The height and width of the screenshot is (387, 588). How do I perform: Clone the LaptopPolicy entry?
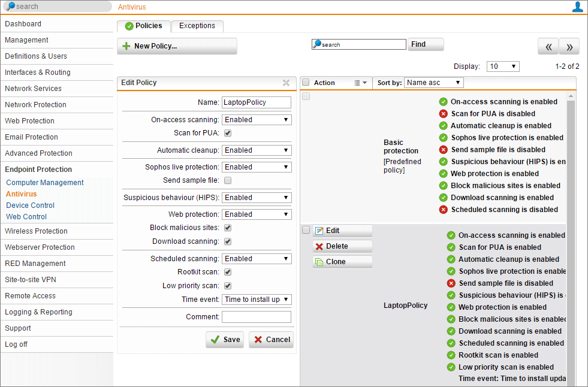(x=342, y=262)
